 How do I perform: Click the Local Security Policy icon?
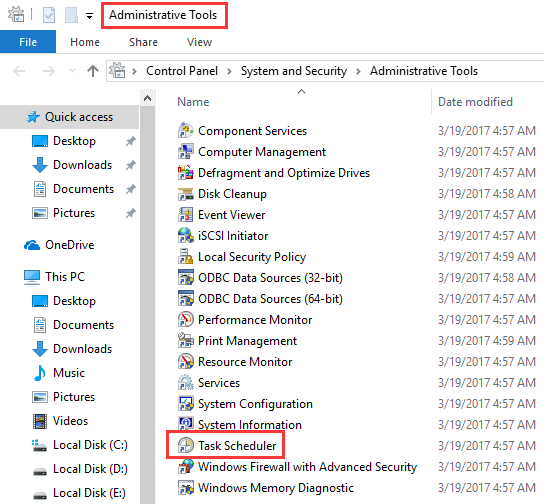[x=186, y=257]
